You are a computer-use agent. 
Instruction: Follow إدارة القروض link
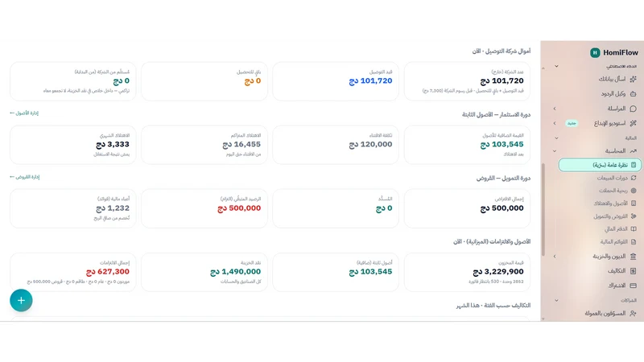tap(25, 177)
